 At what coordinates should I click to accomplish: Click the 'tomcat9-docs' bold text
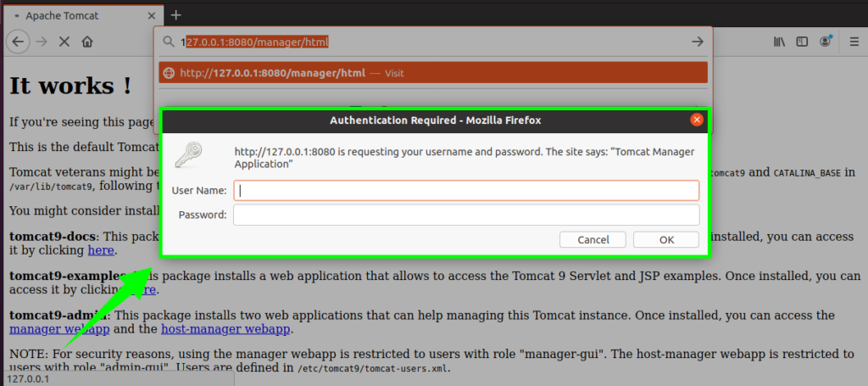point(53,237)
